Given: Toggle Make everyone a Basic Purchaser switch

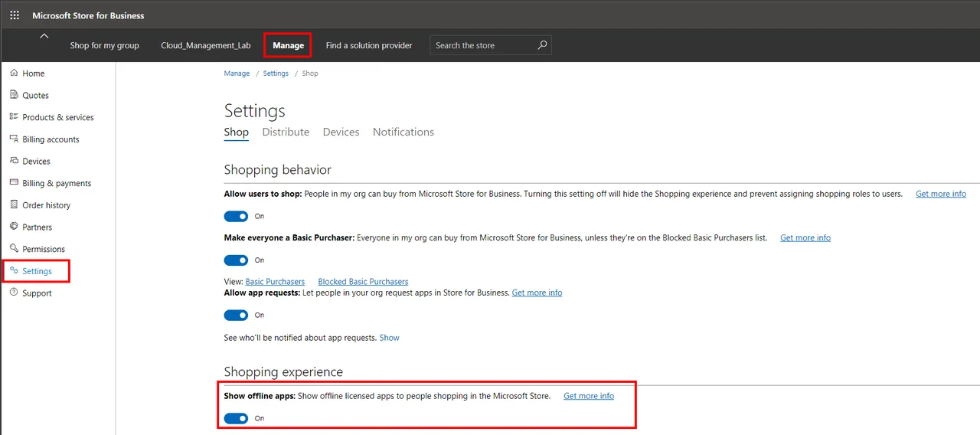Looking at the screenshot, I should (x=237, y=260).
